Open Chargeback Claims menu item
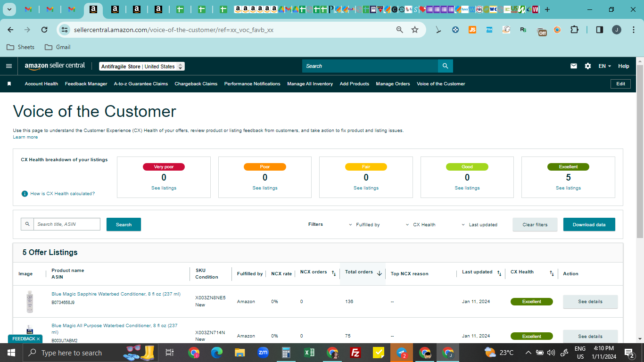 pyautogui.click(x=196, y=84)
